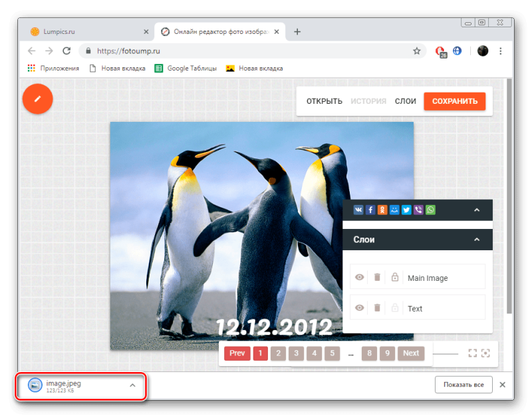This screenshot has width=532, height=418.
Task: Share to Odnoklassniki
Action: coord(382,210)
